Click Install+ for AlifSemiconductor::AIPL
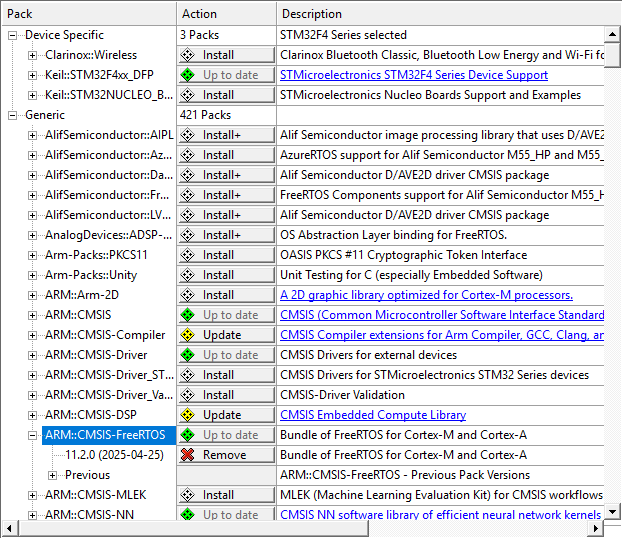The height and width of the screenshot is (539, 623). (226, 135)
